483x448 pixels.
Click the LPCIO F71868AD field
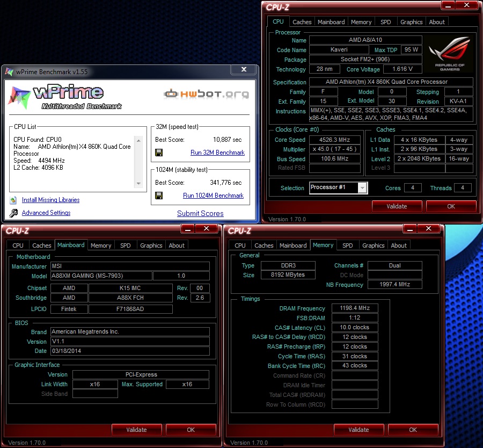click(130, 309)
